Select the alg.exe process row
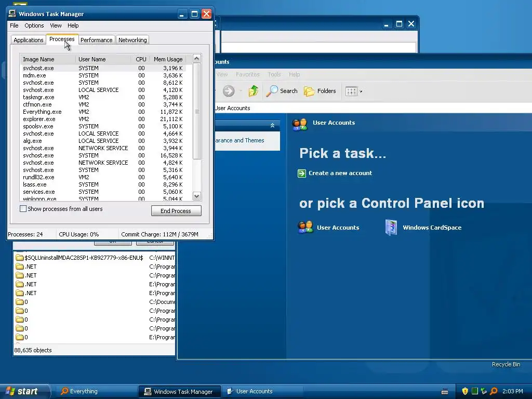The height and width of the screenshot is (399, 532). (103, 141)
